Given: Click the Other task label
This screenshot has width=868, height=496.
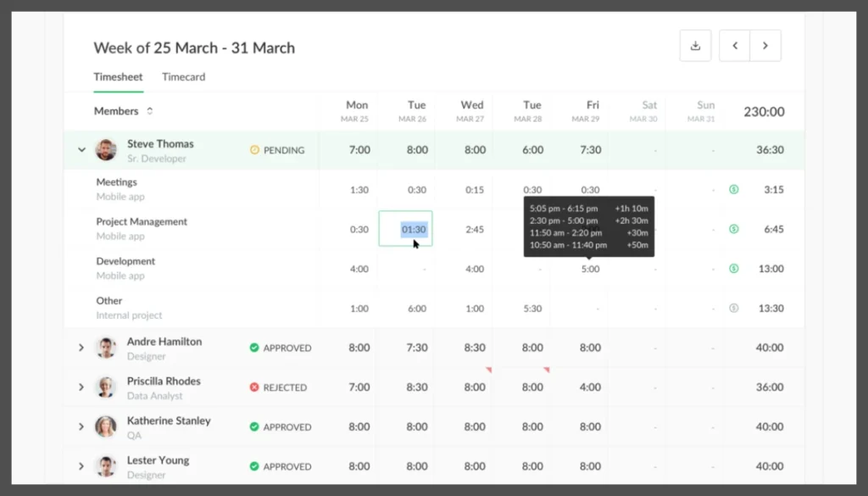Looking at the screenshot, I should pyautogui.click(x=109, y=301).
